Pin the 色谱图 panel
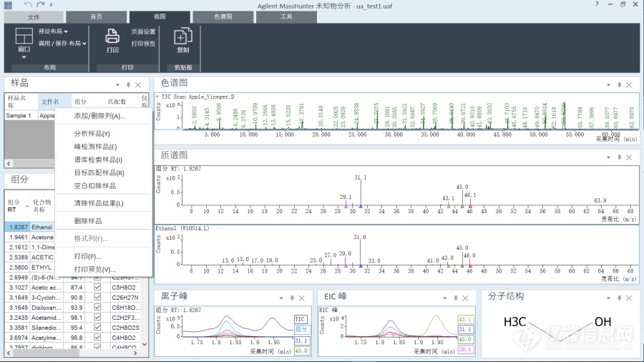The height and width of the screenshot is (362, 644). [x=620, y=85]
